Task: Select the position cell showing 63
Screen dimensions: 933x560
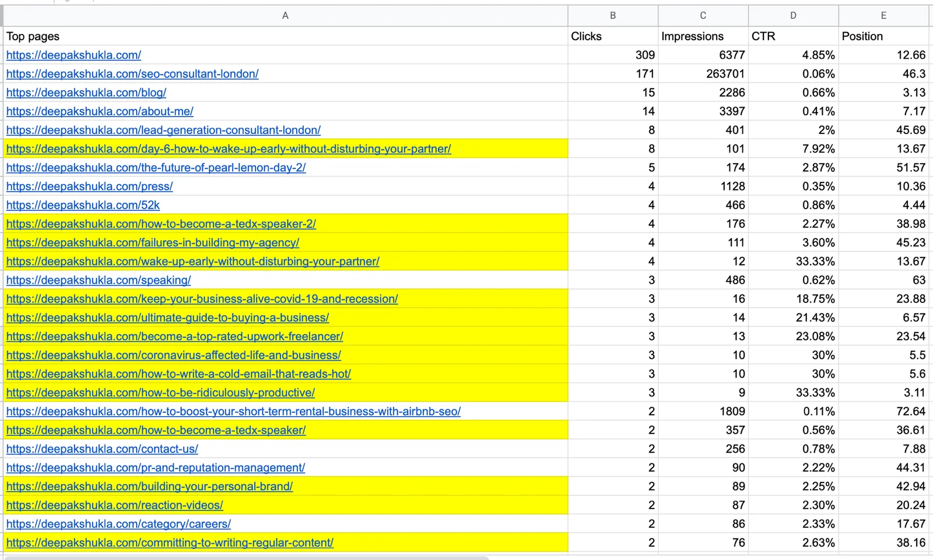Action: click(883, 280)
